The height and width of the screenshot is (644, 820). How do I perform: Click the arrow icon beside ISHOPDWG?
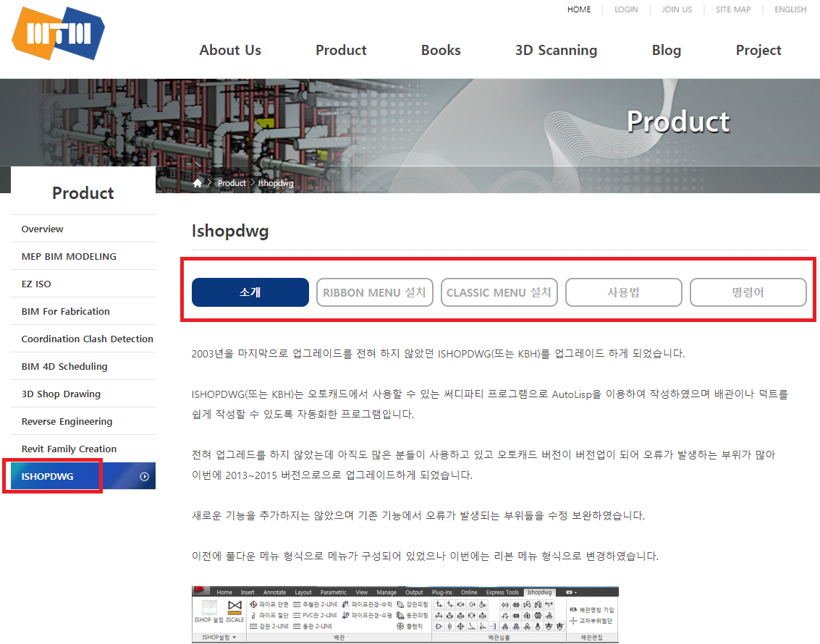[145, 477]
